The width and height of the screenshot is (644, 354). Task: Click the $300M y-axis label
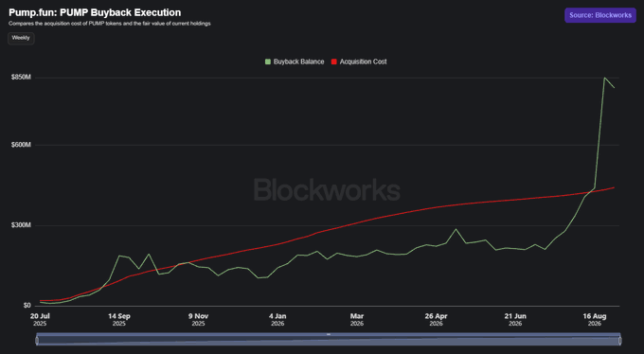tap(21, 225)
